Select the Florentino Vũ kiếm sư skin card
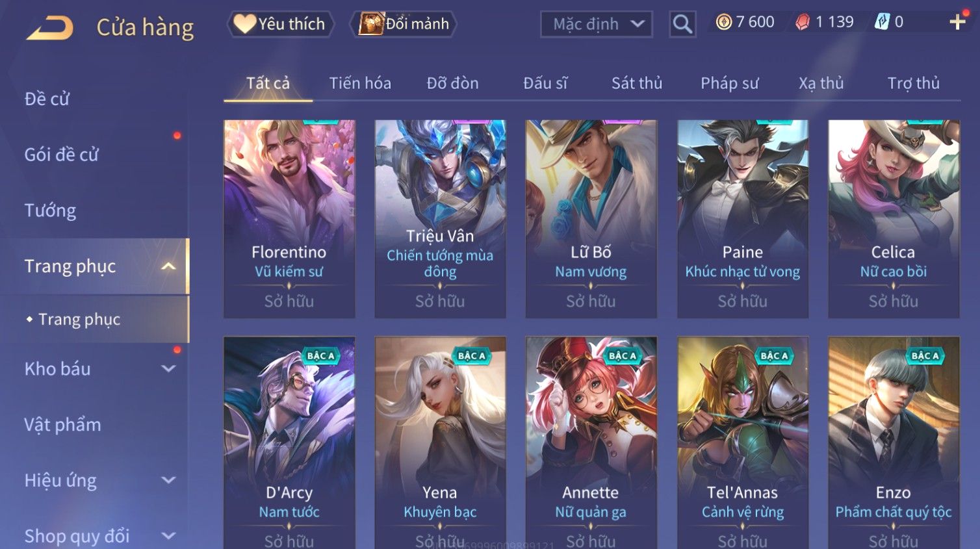The image size is (980, 549). (289, 218)
